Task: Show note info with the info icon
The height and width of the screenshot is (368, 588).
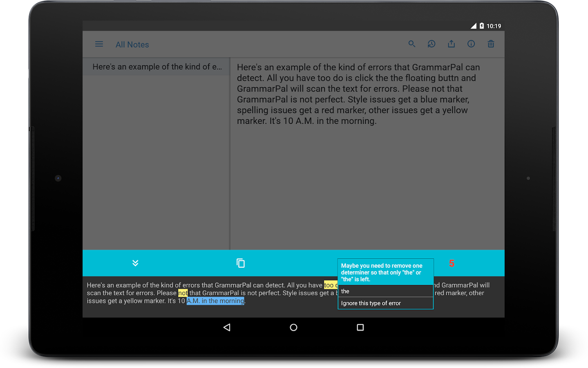Action: click(x=471, y=44)
